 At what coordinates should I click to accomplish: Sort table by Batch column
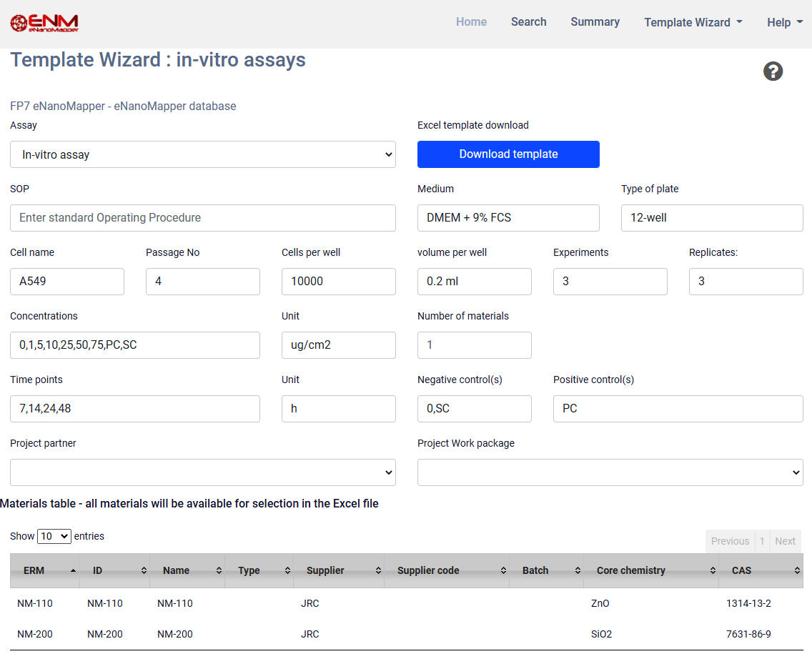point(545,570)
